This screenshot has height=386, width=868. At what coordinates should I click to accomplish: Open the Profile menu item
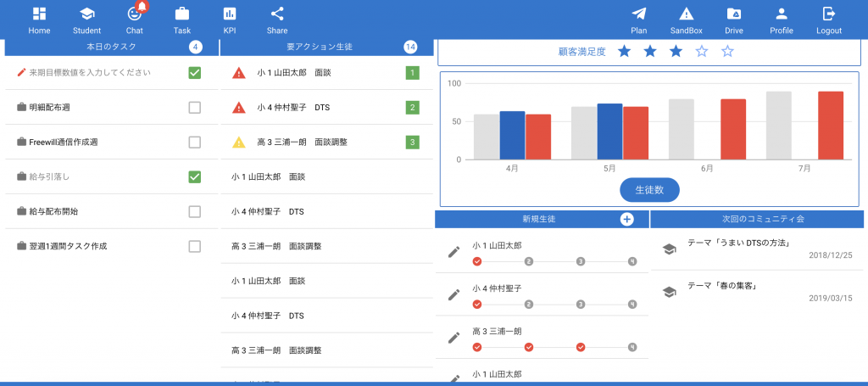tap(782, 14)
